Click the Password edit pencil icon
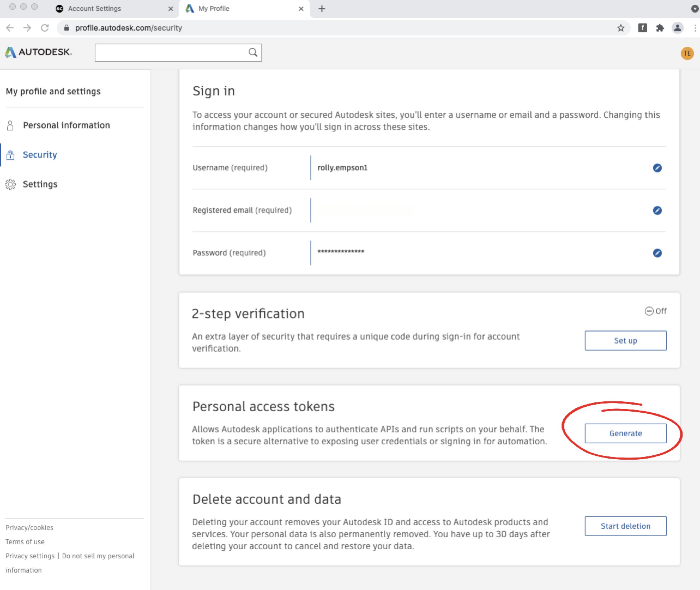Image resolution: width=700 pixels, height=590 pixels. click(657, 253)
